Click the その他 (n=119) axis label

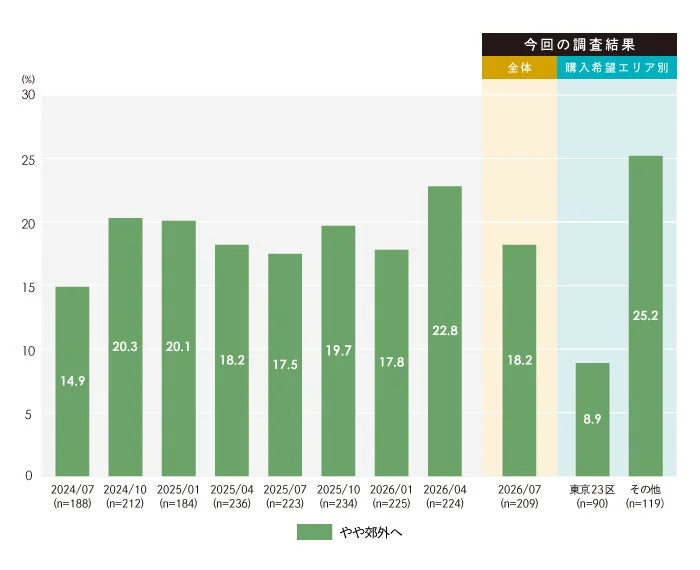pos(645,496)
